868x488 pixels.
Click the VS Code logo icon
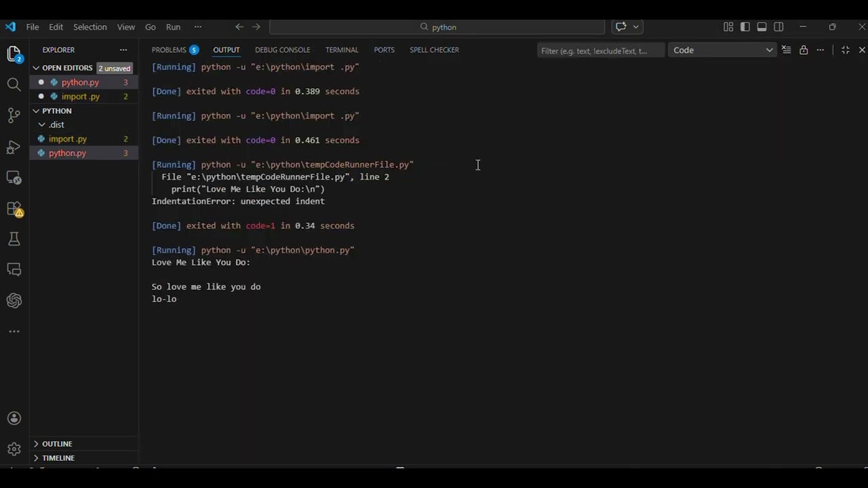point(10,27)
